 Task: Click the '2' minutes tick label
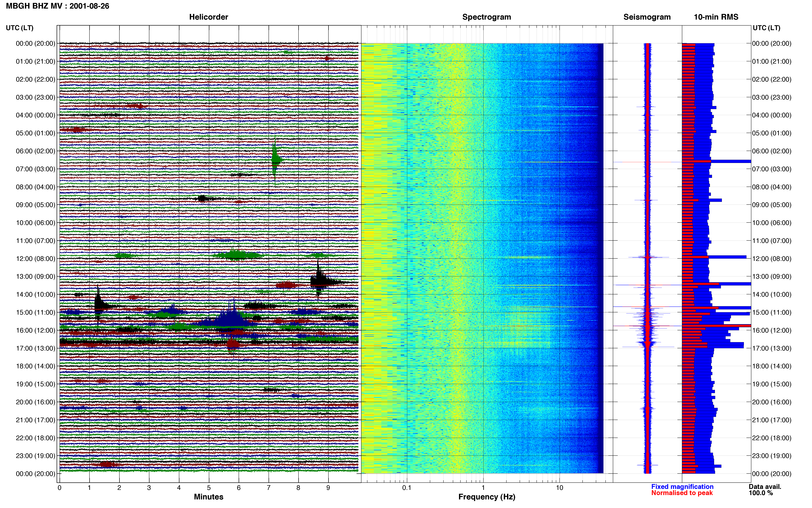tap(119, 487)
